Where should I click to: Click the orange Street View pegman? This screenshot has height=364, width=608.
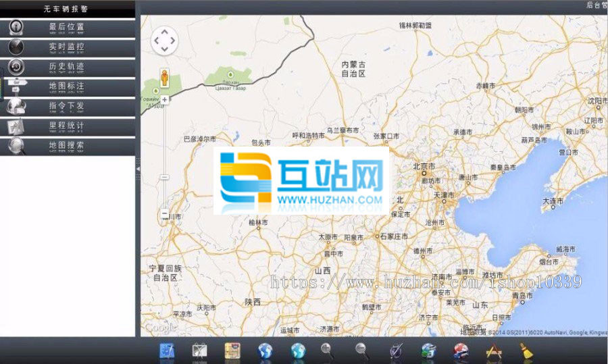click(x=164, y=78)
